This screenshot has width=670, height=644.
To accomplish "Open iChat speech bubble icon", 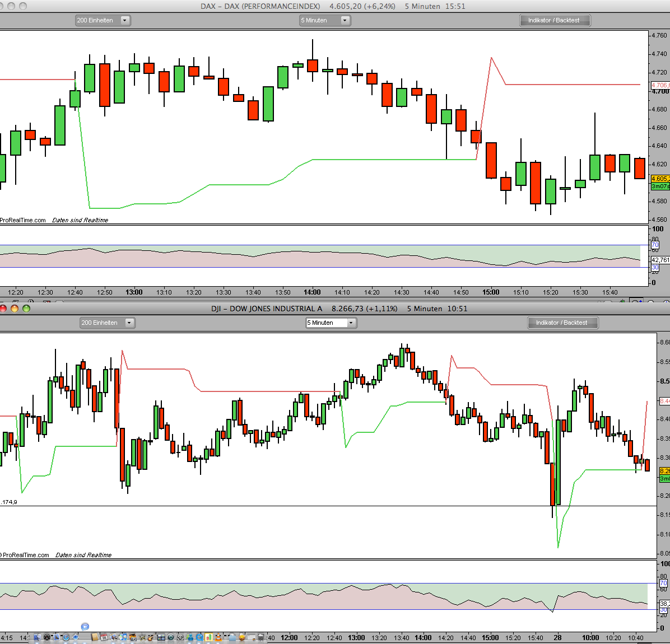I will (85, 627).
